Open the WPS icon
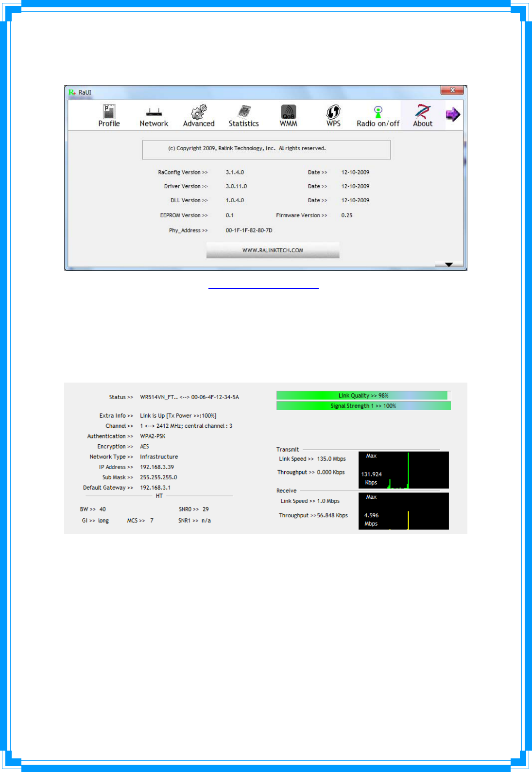 (x=333, y=112)
